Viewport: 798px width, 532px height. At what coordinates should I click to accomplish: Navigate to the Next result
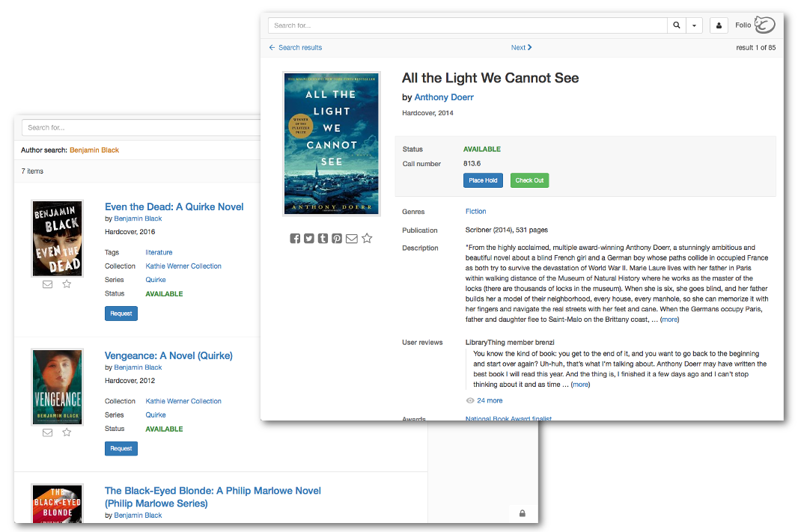(521, 47)
